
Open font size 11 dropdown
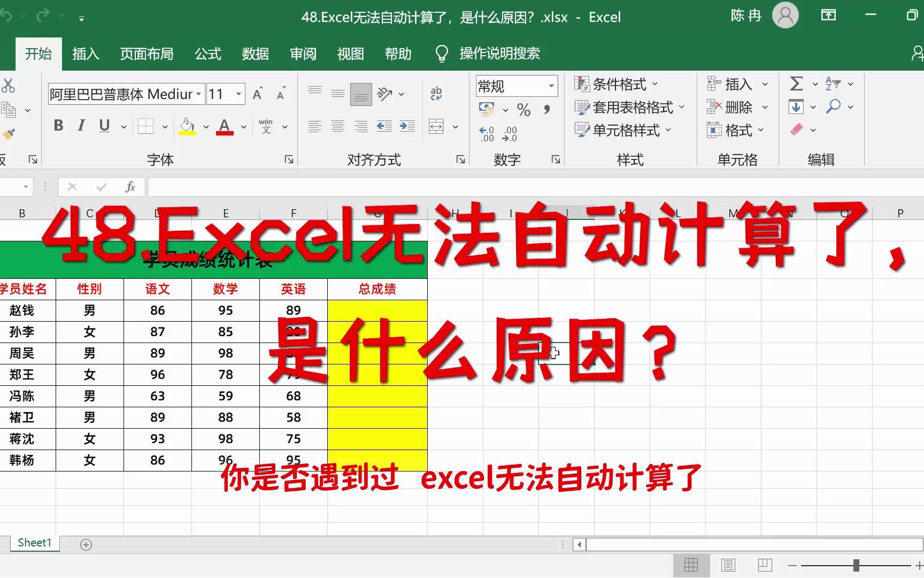(x=239, y=94)
